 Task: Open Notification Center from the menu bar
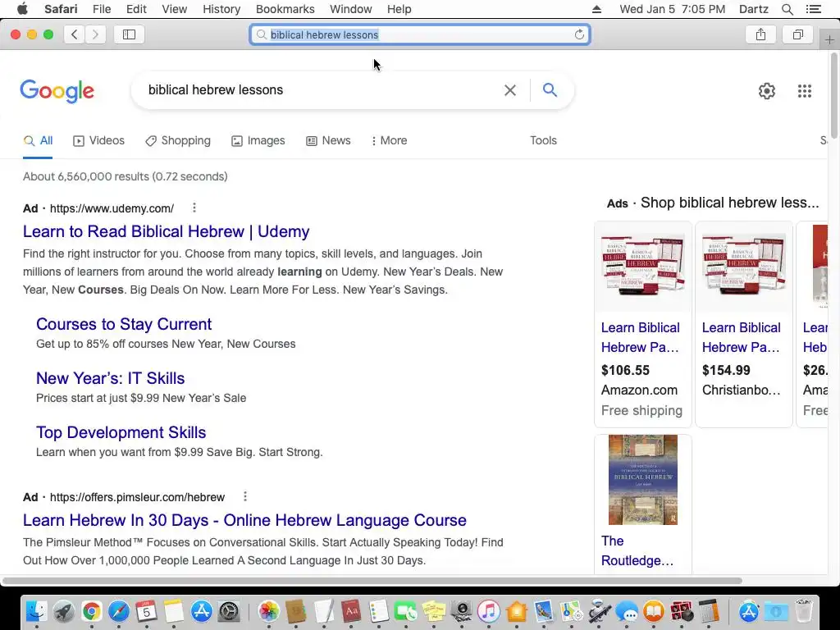[813, 9]
